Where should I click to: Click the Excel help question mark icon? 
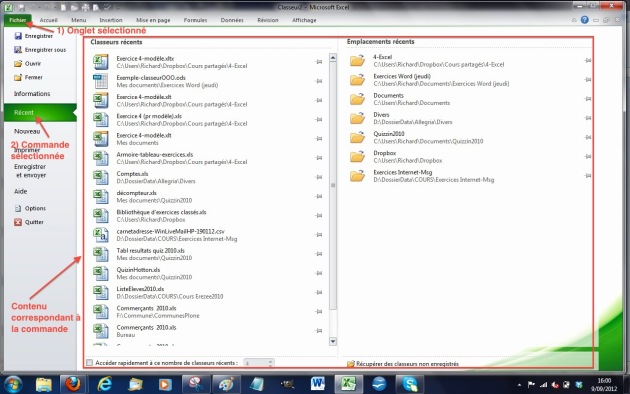pos(584,20)
